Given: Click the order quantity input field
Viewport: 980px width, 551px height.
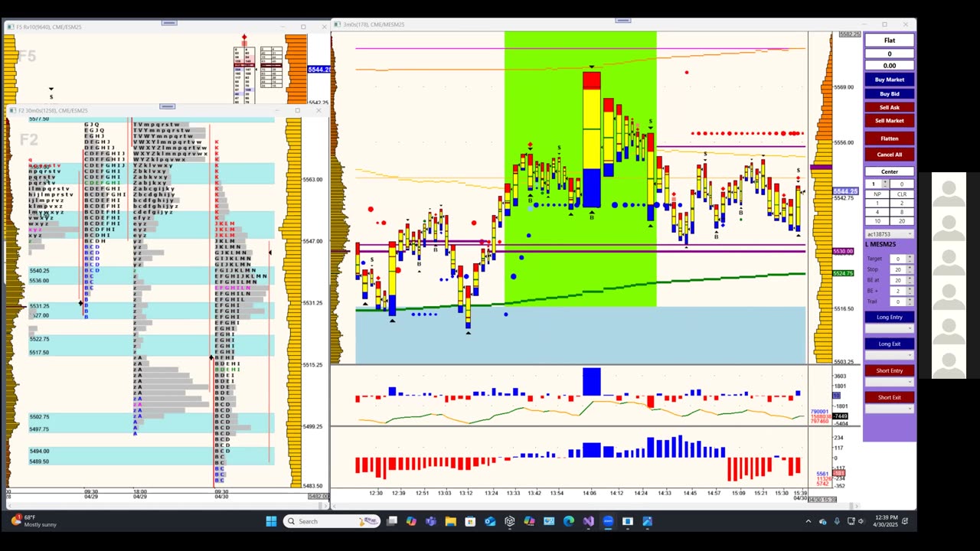Looking at the screenshot, I should 874,184.
